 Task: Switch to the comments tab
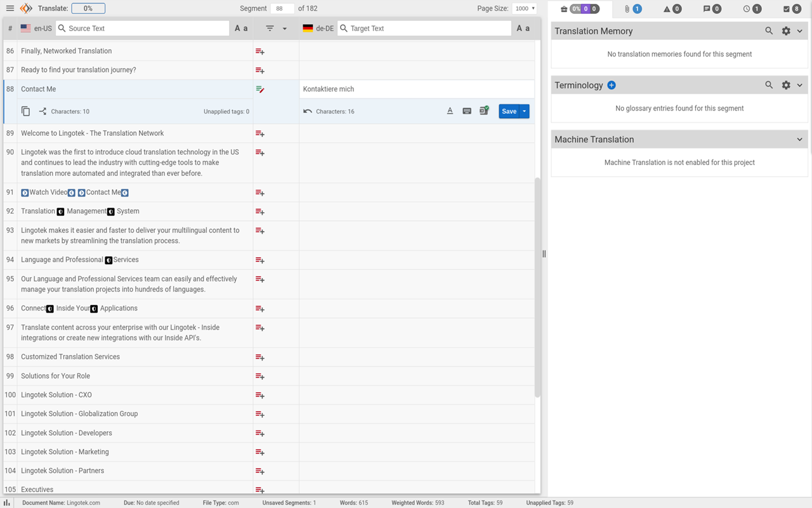click(x=712, y=9)
